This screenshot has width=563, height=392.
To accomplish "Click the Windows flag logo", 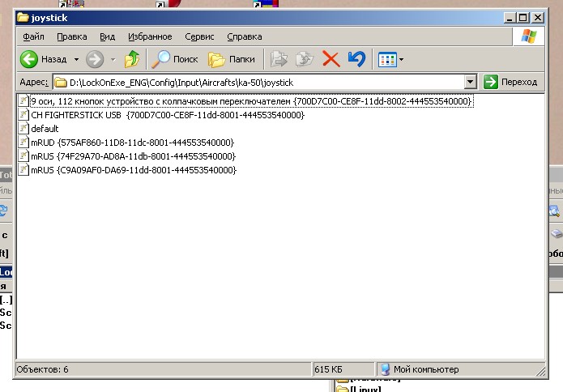I will coord(528,36).
